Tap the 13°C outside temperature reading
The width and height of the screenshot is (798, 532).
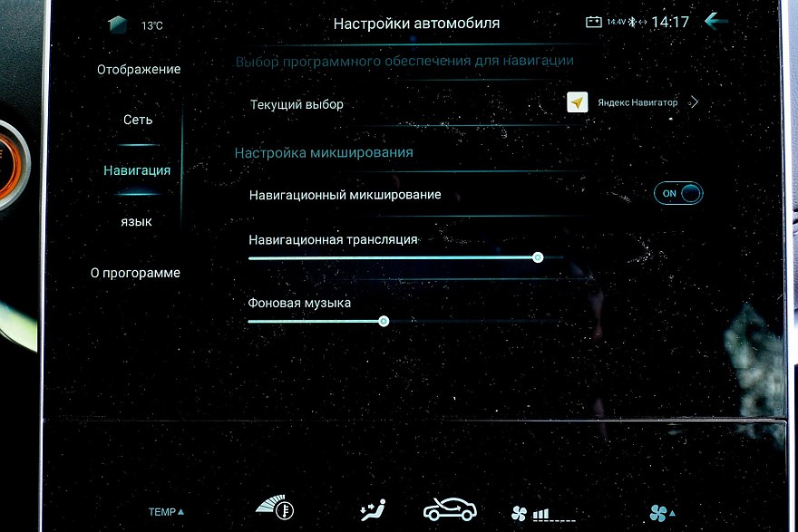[x=151, y=25]
